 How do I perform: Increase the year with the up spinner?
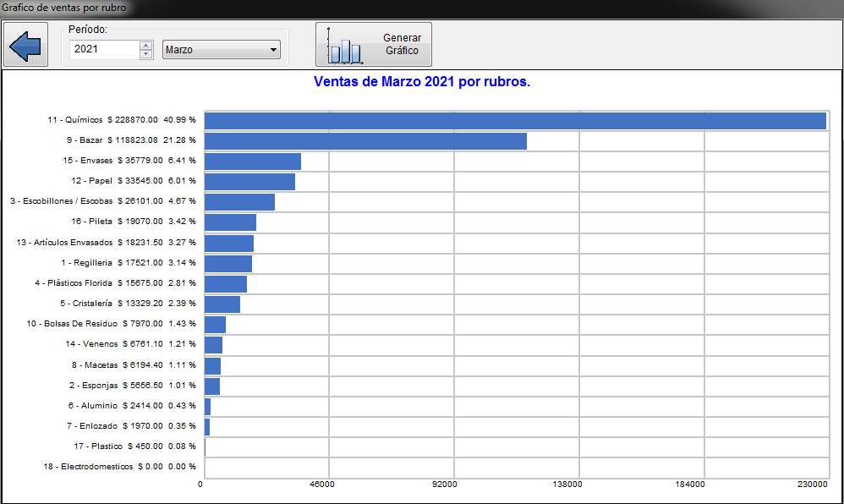[145, 45]
